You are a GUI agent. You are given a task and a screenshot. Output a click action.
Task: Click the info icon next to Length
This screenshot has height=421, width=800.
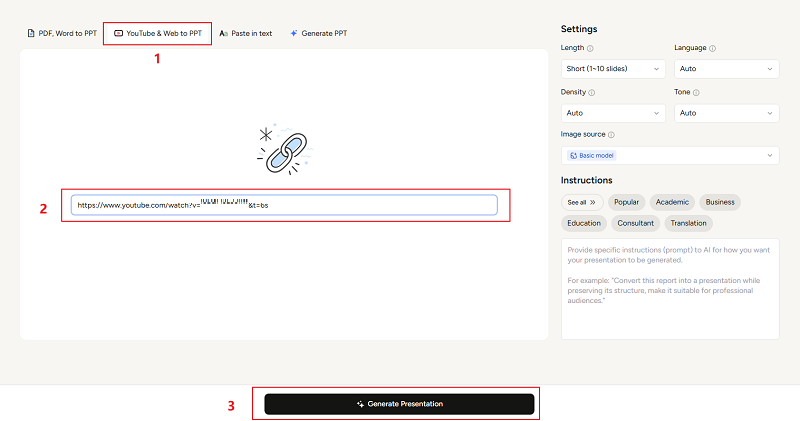tap(590, 48)
